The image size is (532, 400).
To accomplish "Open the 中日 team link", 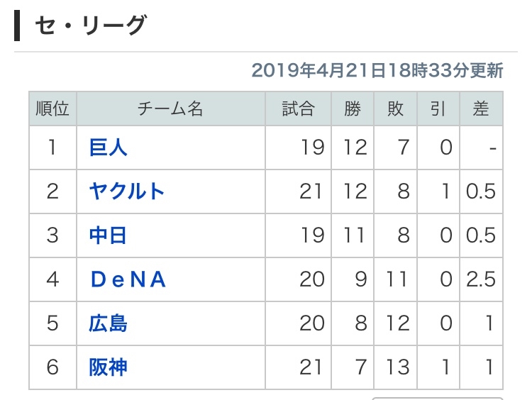I will pos(108,235).
